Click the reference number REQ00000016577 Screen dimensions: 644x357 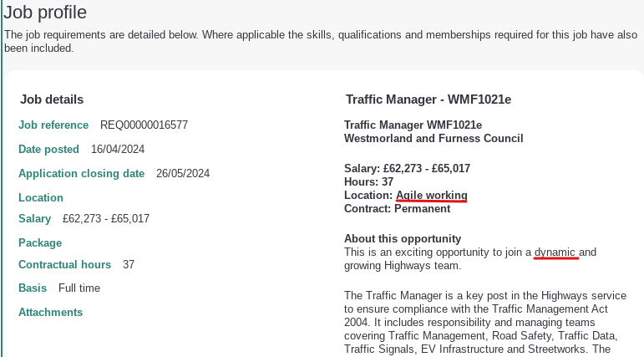144,125
